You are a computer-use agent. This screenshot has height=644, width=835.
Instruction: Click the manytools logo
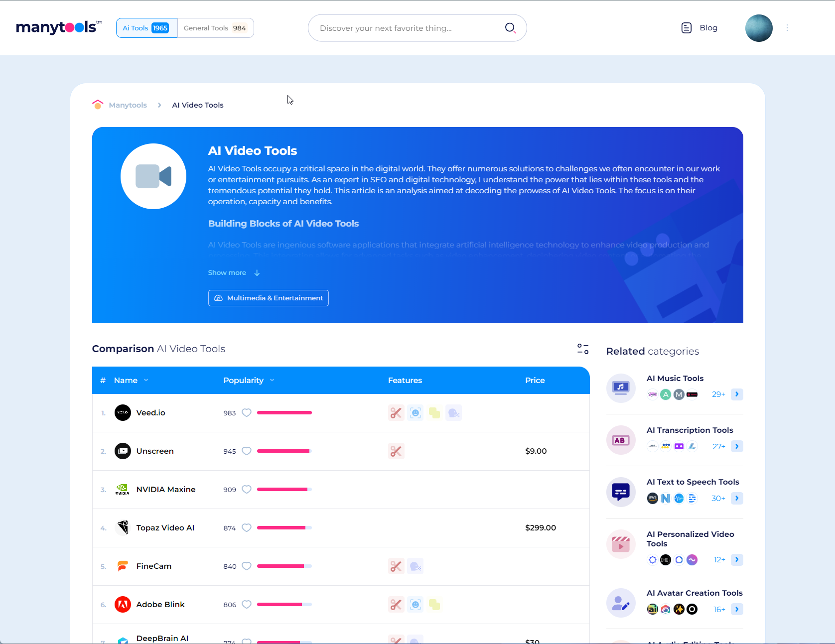click(59, 27)
